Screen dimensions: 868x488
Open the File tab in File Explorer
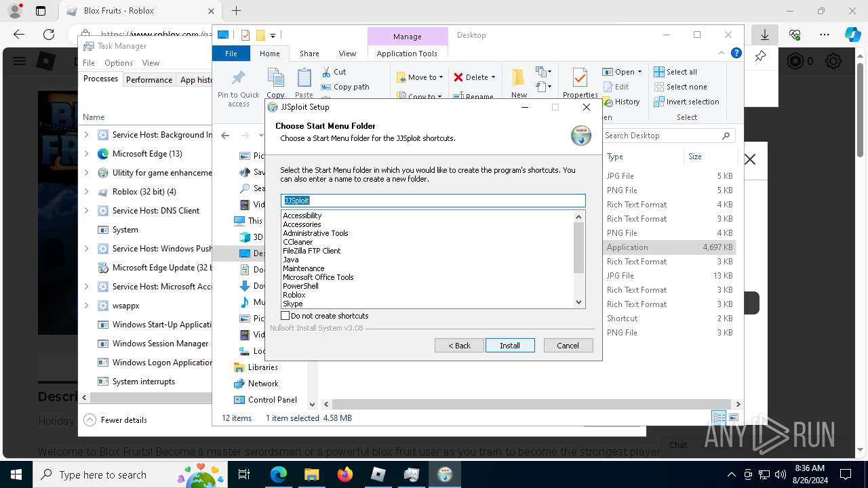(231, 54)
